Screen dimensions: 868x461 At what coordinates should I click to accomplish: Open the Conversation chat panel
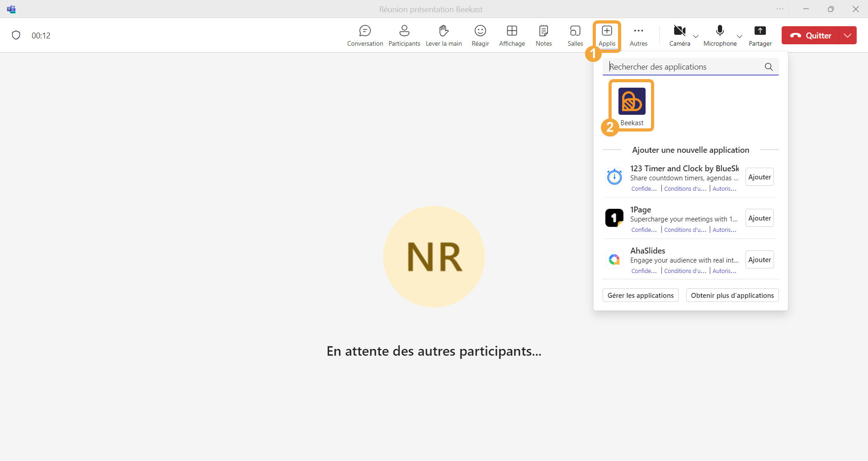click(365, 35)
